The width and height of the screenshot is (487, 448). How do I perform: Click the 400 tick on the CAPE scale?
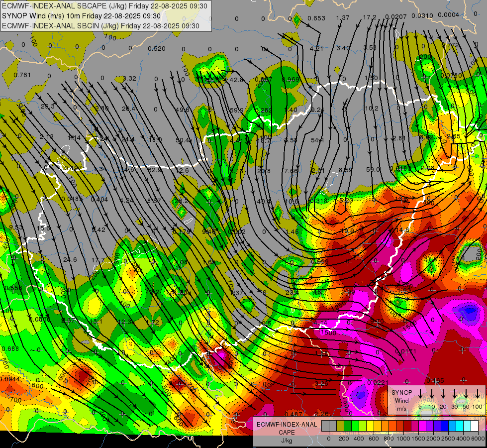[359, 439]
